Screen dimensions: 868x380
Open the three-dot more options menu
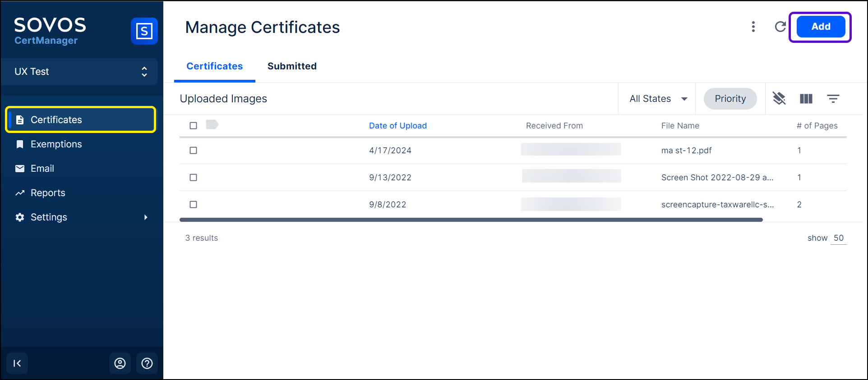point(753,27)
